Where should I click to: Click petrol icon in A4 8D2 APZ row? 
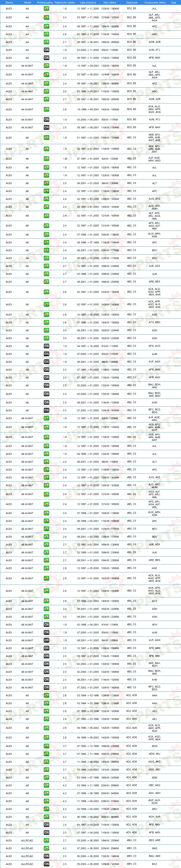pos(47,26)
